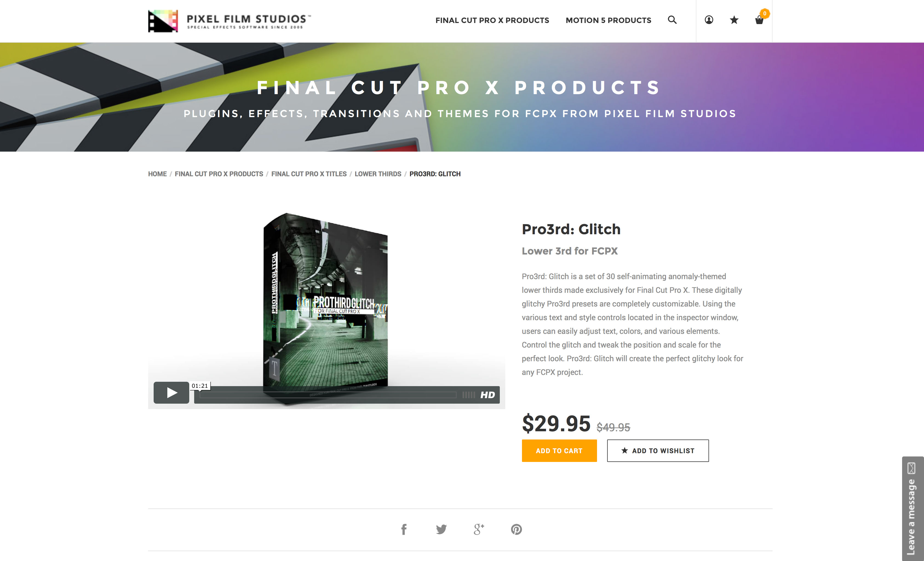View wishlist via star icon in header

pos(734,20)
